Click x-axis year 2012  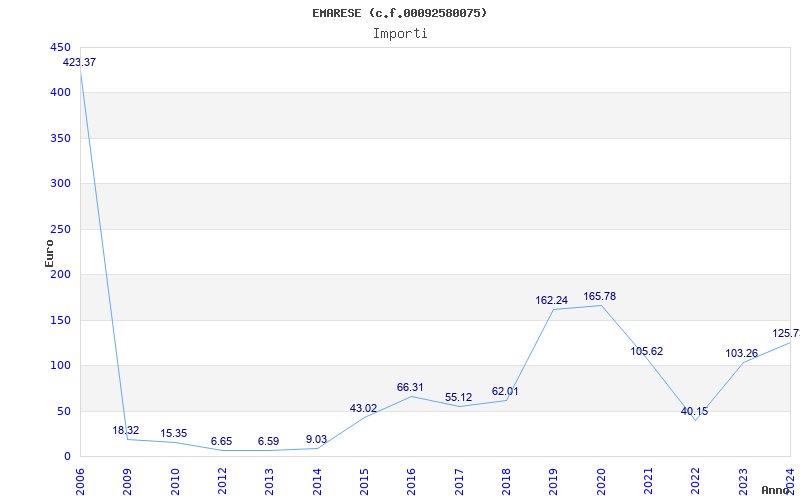pyautogui.click(x=222, y=482)
